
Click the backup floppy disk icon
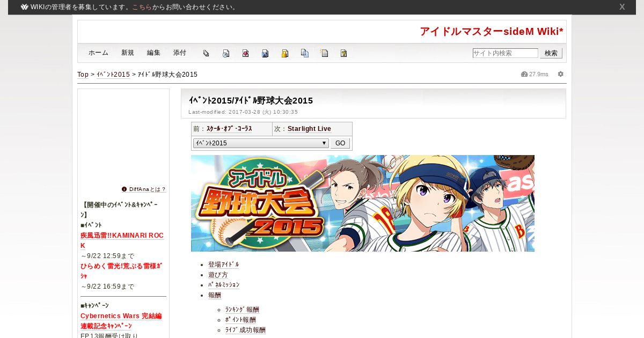tap(265, 53)
